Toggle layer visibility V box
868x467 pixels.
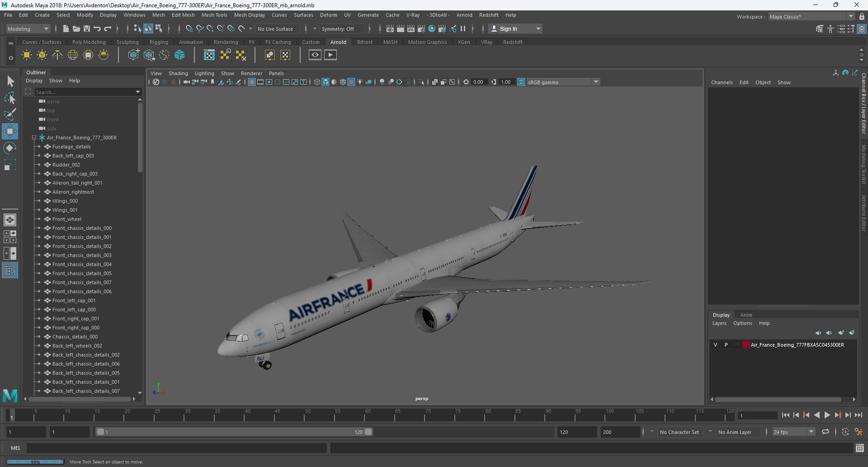point(715,345)
